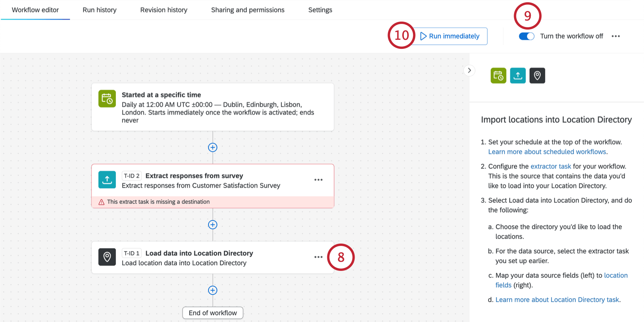Click the 'This extract task is missing a destination' text
The width and height of the screenshot is (644, 322).
(158, 202)
